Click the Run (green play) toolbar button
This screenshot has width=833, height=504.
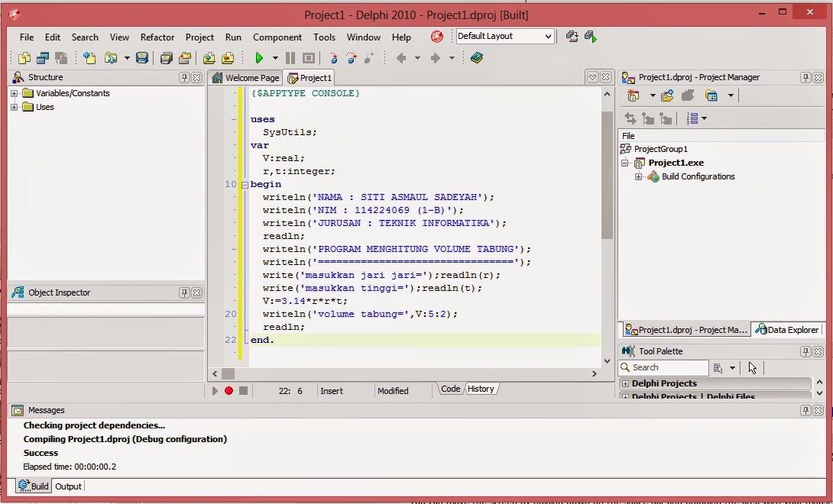pyautogui.click(x=259, y=58)
